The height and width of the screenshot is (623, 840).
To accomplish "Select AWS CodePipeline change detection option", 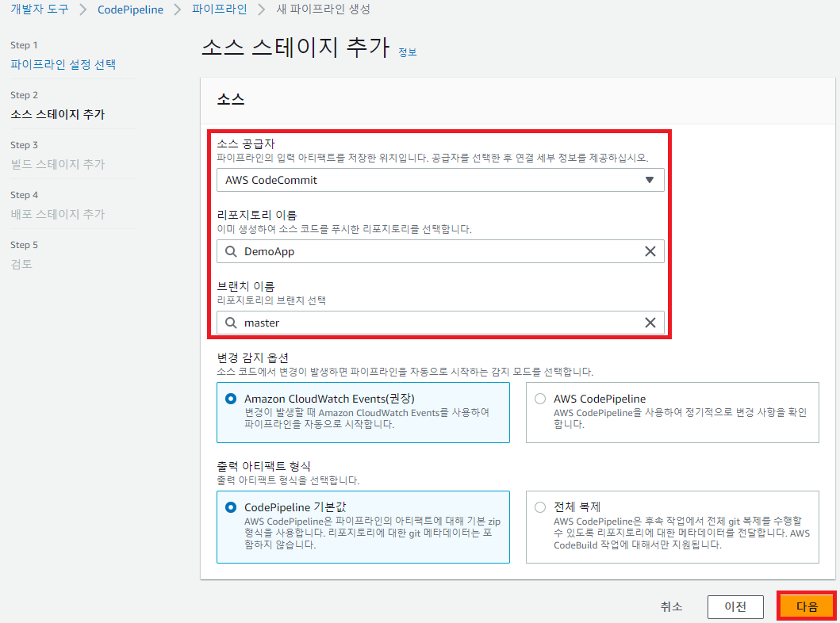I will (x=673, y=412).
